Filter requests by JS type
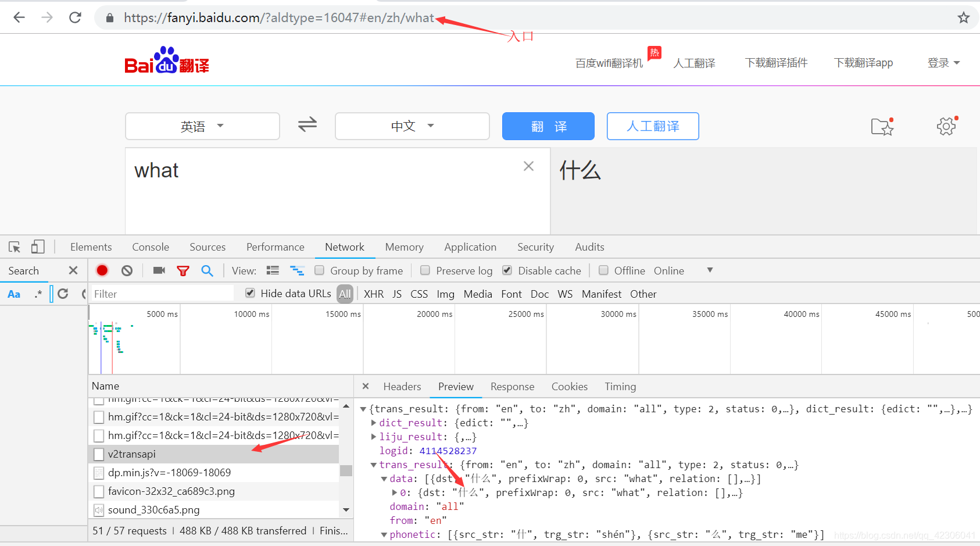 pos(397,294)
